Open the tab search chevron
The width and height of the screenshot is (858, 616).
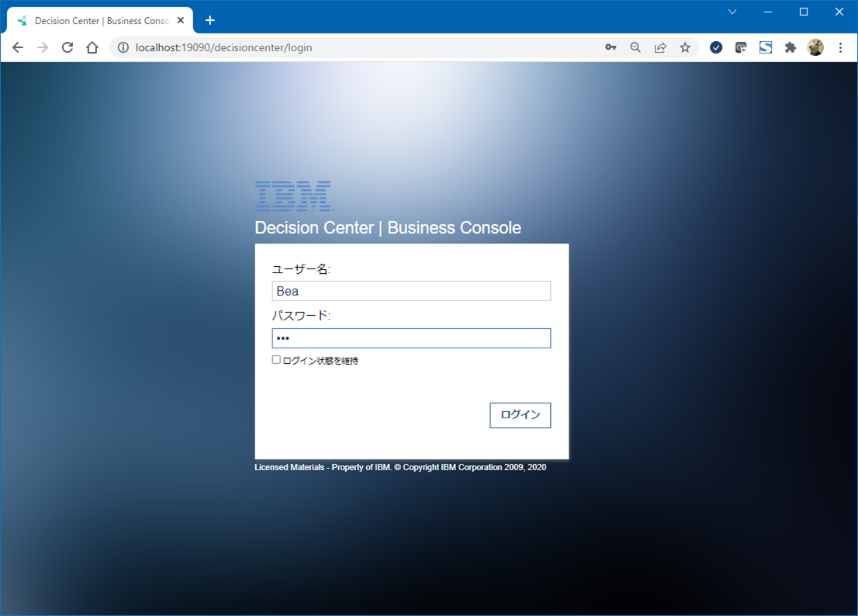(x=732, y=12)
